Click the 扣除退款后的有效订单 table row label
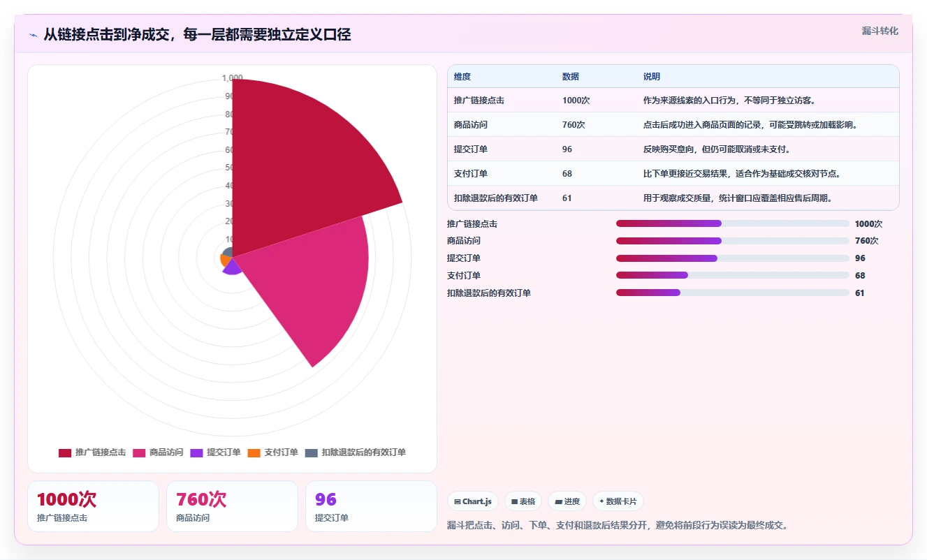The image size is (927, 560). (496, 198)
